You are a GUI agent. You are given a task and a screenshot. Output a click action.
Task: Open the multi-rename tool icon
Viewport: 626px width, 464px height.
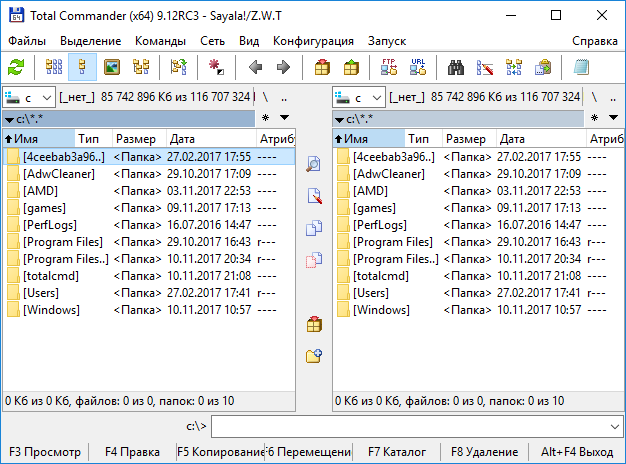pyautogui.click(x=485, y=67)
